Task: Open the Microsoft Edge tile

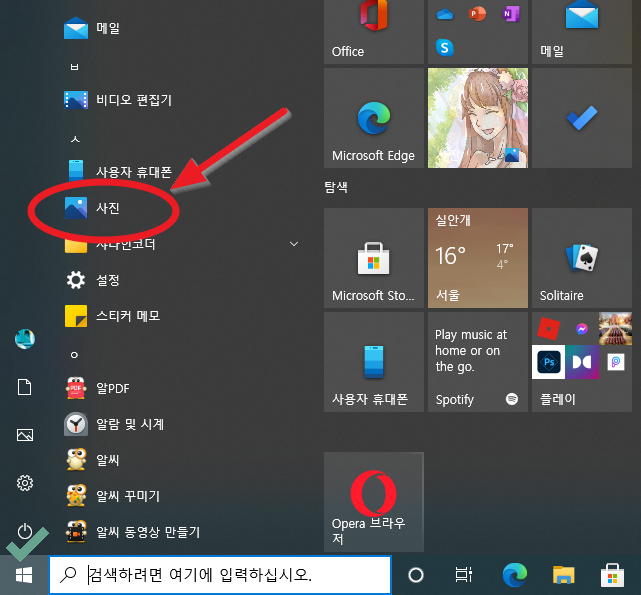Action: (x=374, y=118)
